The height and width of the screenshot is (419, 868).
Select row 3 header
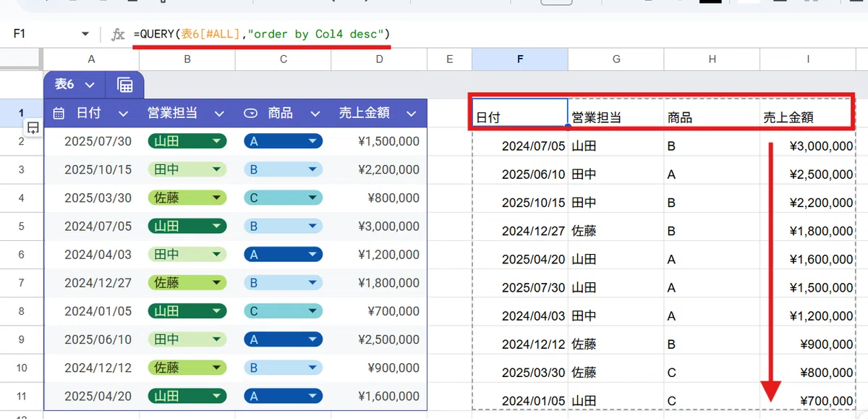[22, 169]
